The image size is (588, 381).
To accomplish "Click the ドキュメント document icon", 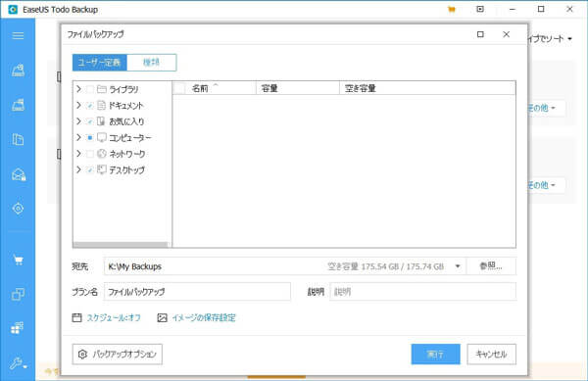I will [x=101, y=105].
